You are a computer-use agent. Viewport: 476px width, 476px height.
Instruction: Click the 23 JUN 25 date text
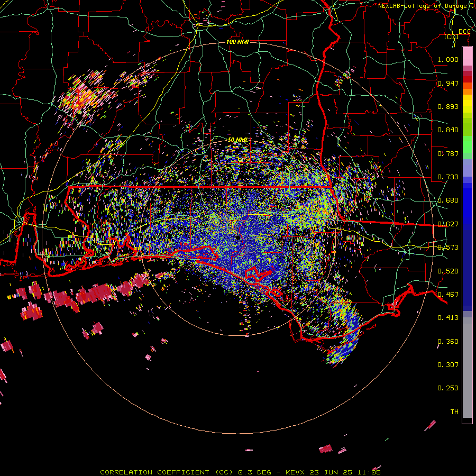point(331,472)
